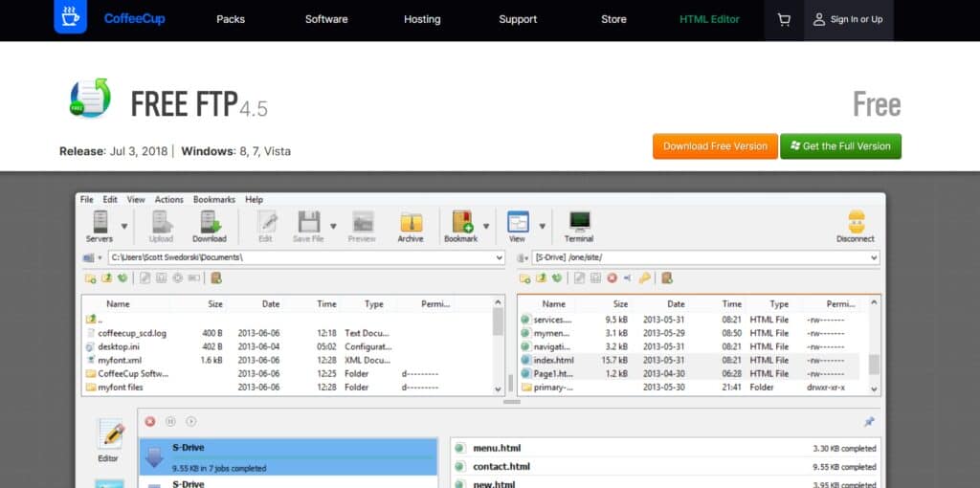980x488 pixels.
Task: Expand the remote path /one/site/ dropdown
Action: (x=873, y=257)
